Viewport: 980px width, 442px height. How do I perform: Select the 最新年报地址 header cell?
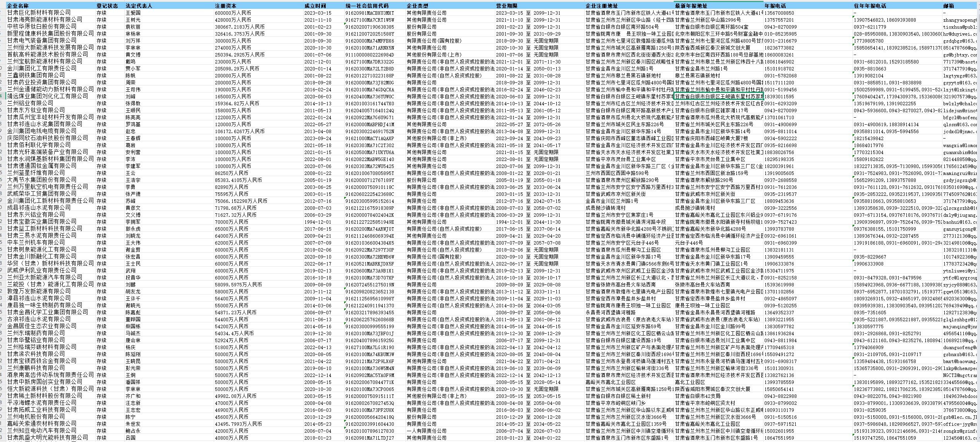691,6
